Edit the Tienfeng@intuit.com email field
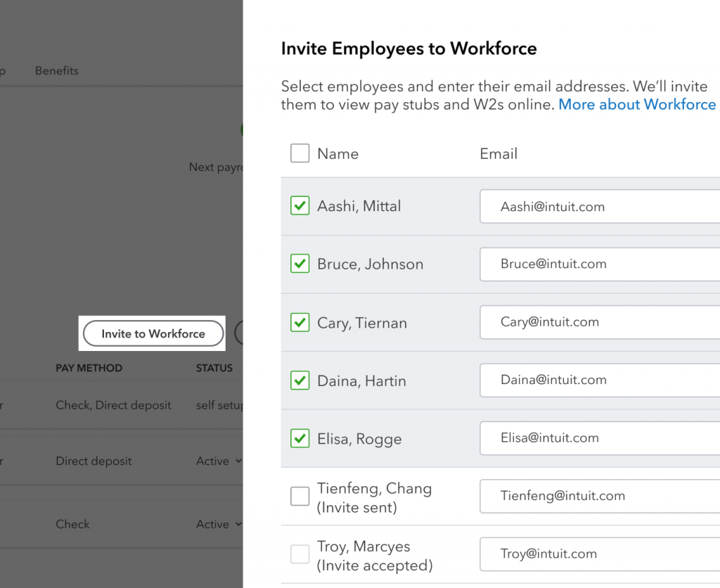 [600, 496]
